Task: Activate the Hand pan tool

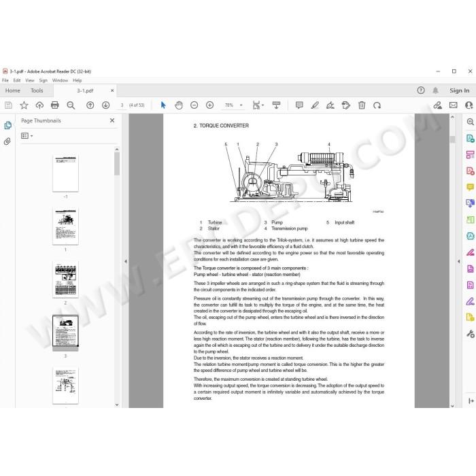Action: pyautogui.click(x=179, y=105)
